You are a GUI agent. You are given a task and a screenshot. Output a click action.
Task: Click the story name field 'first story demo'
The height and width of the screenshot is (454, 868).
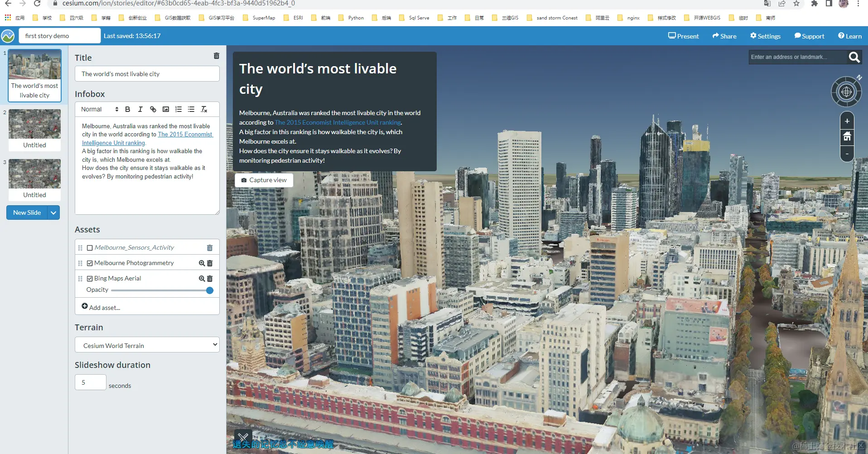tap(60, 36)
